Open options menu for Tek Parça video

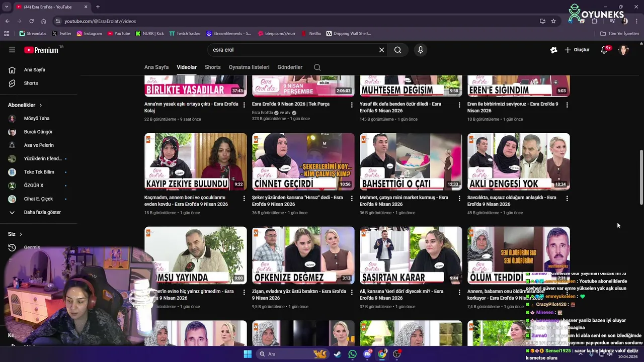[352, 105]
